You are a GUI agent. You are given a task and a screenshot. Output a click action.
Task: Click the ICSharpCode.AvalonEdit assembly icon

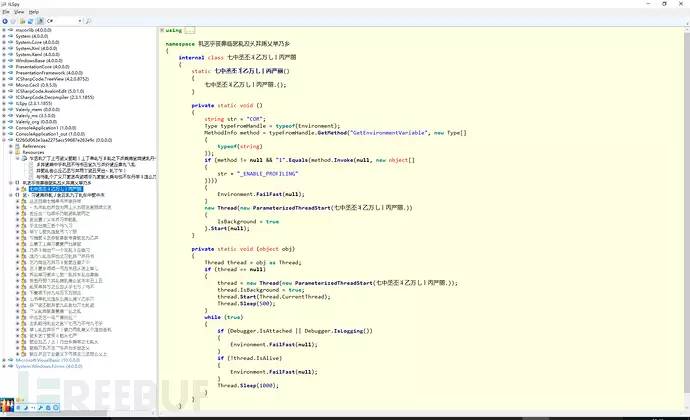click(x=11, y=91)
